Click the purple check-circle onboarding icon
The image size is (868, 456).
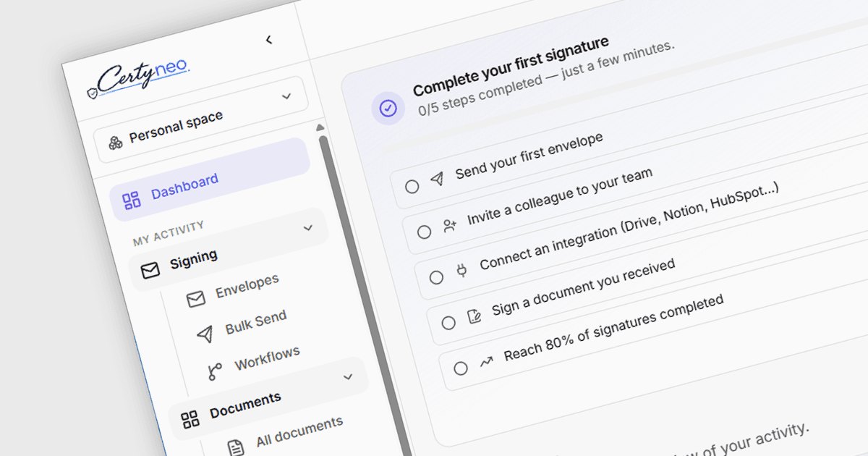(388, 109)
